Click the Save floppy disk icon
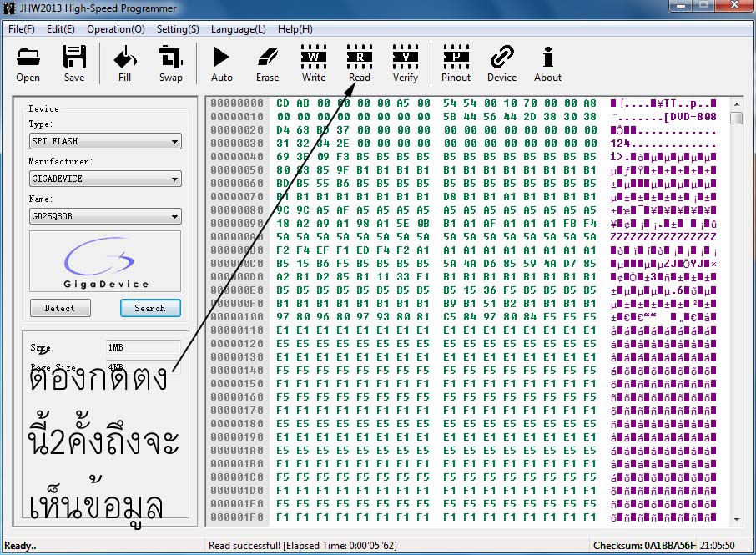 74,63
